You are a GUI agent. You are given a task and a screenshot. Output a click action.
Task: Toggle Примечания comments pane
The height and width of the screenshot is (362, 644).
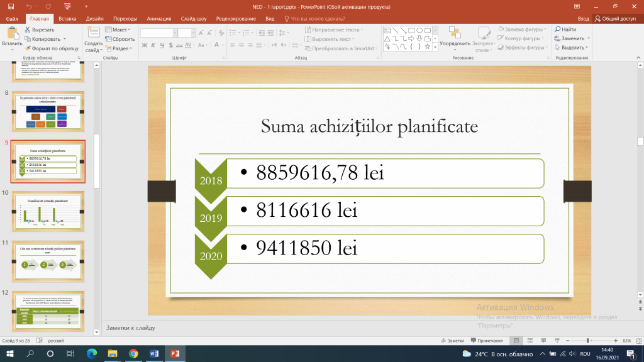tap(487, 341)
